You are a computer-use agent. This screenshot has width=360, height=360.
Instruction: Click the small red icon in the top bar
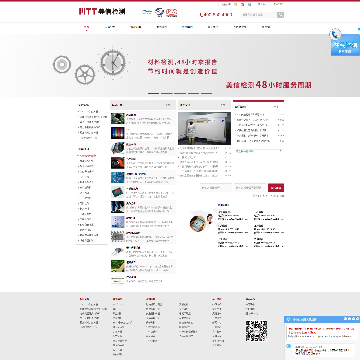(243, 4)
